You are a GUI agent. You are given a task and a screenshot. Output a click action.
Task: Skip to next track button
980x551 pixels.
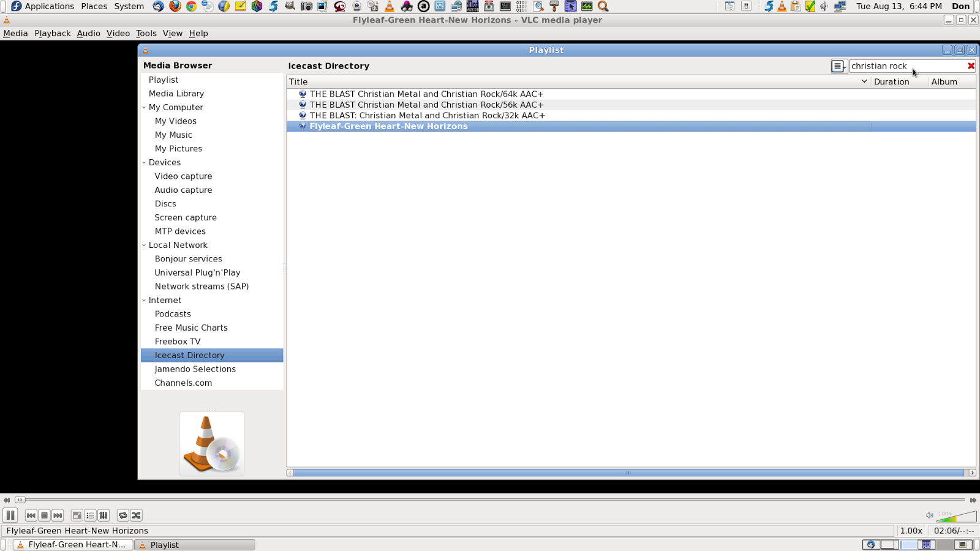pos(58,515)
